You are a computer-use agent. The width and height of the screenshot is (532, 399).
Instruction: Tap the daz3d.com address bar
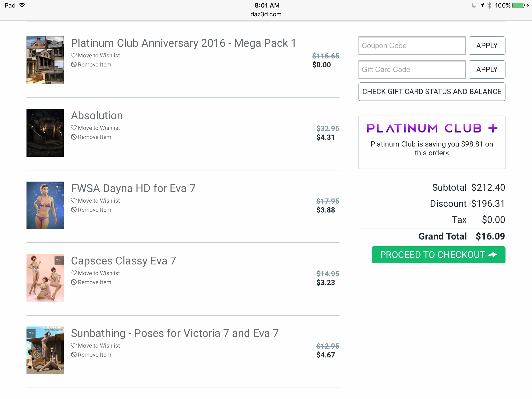coord(266,14)
